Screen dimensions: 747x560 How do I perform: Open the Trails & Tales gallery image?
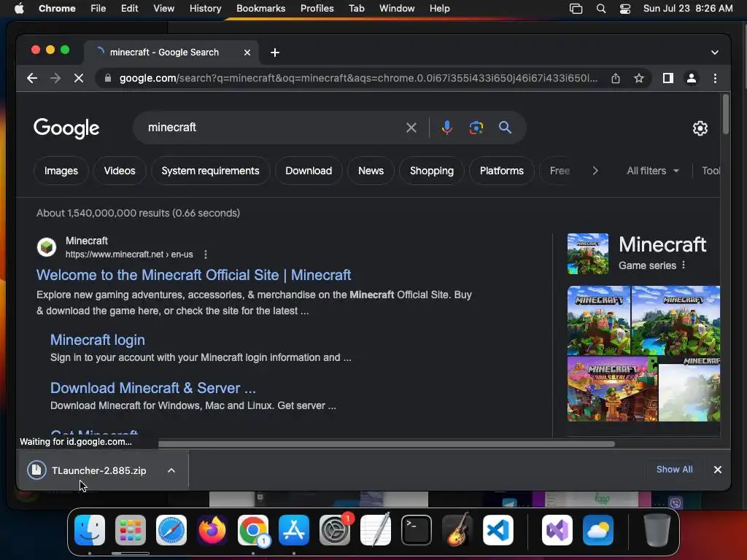pyautogui.click(x=612, y=389)
